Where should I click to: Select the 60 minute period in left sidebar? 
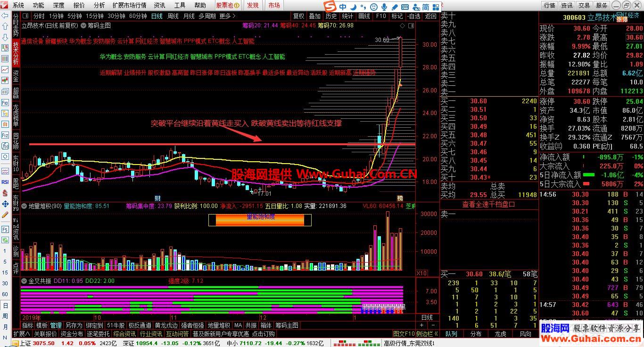click(x=5, y=294)
